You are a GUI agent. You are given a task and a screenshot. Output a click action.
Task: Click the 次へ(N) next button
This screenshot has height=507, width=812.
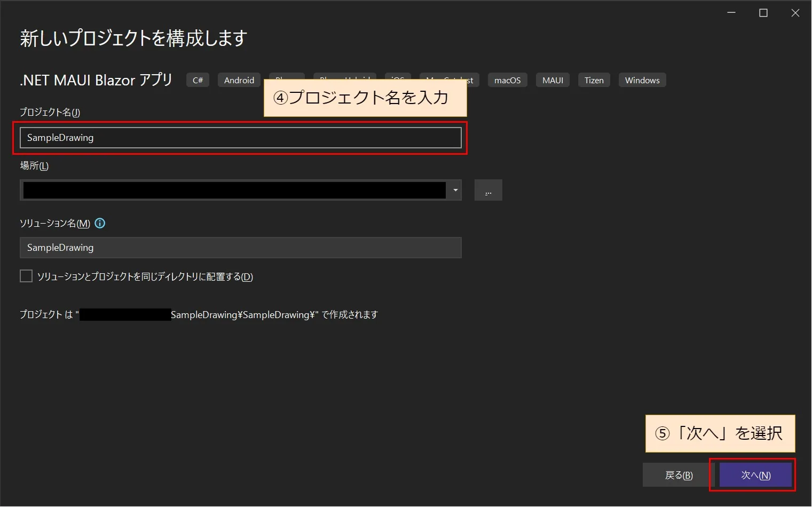[x=755, y=475]
